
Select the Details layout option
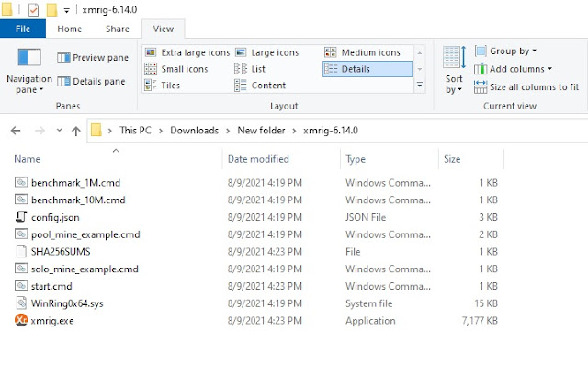[367, 69]
